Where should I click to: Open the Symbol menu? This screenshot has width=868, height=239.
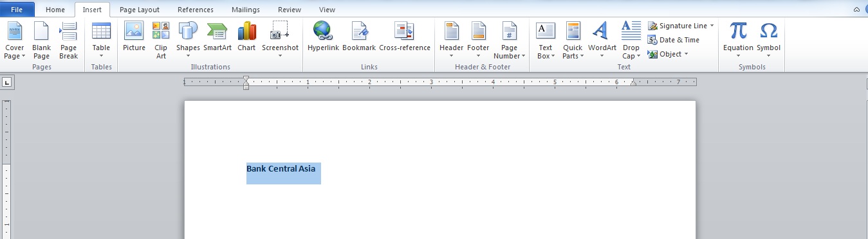click(768, 40)
